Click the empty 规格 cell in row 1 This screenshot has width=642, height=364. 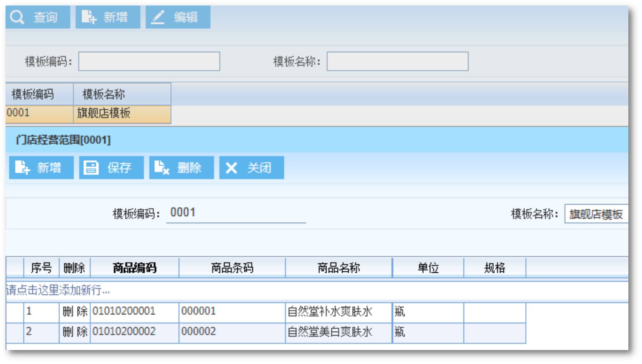(x=495, y=312)
